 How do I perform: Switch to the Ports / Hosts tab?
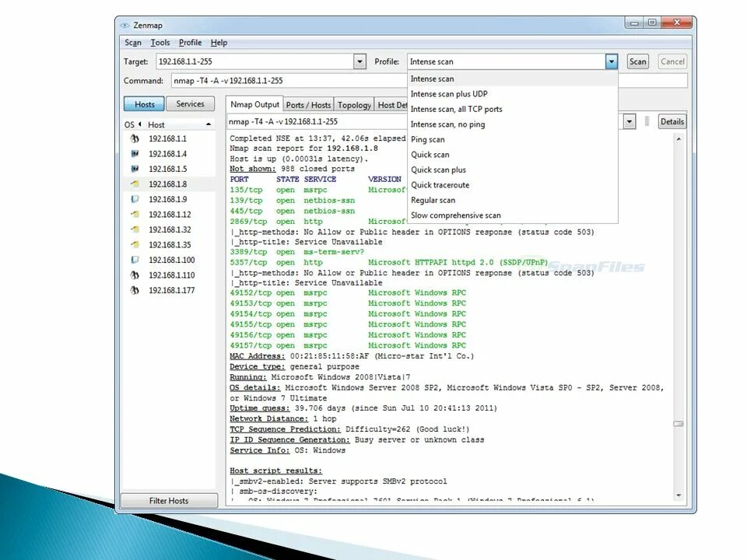click(308, 105)
